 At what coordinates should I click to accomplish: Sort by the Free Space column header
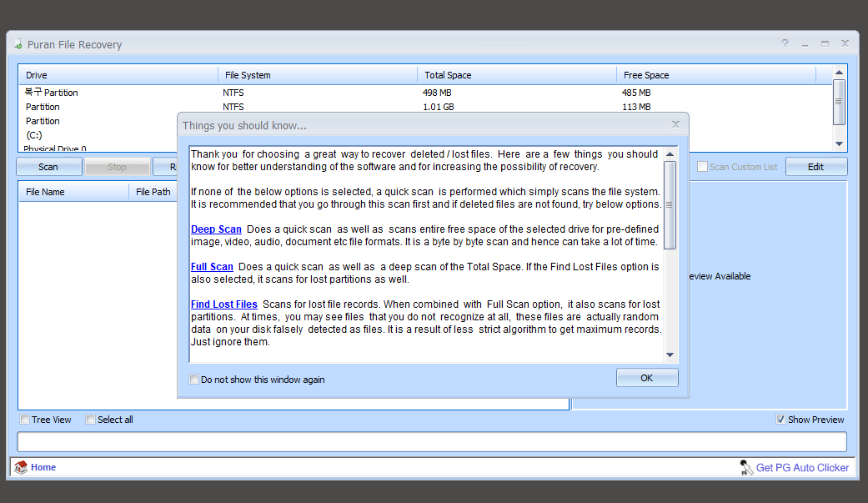tap(716, 75)
